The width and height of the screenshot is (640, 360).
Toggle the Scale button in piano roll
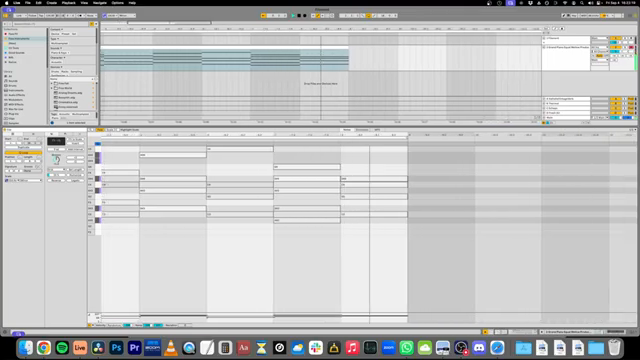click(x=110, y=130)
